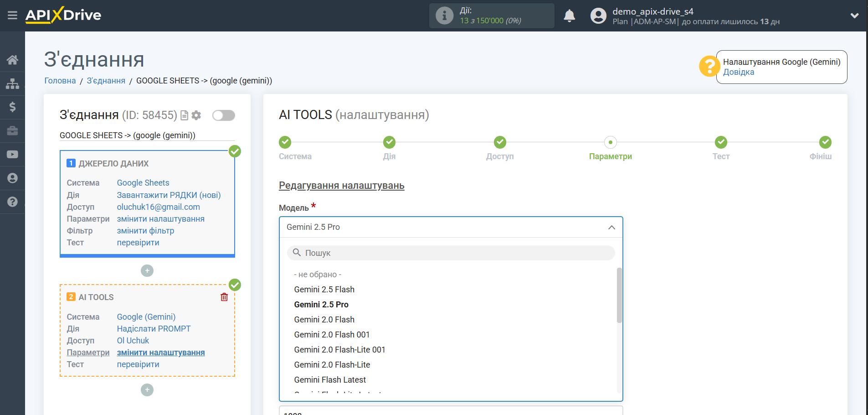This screenshot has height=415, width=868.
Task: Open the connections sitemap icon in the sidebar
Action: click(12, 83)
